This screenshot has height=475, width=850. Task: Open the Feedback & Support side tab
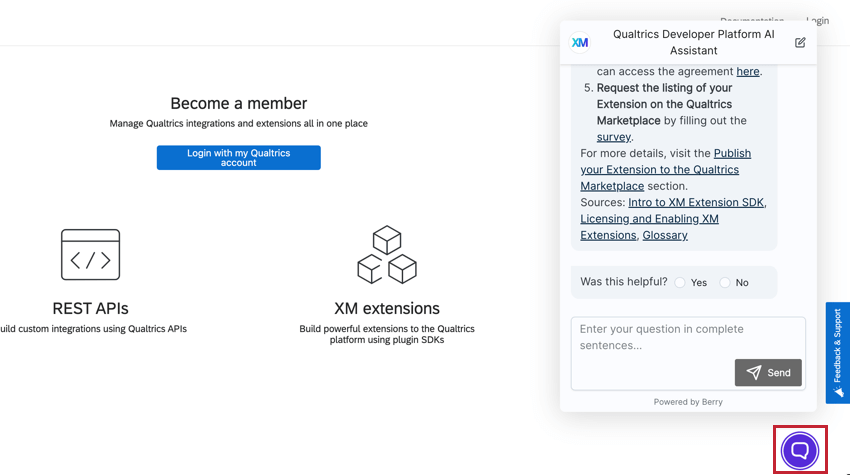[838, 353]
